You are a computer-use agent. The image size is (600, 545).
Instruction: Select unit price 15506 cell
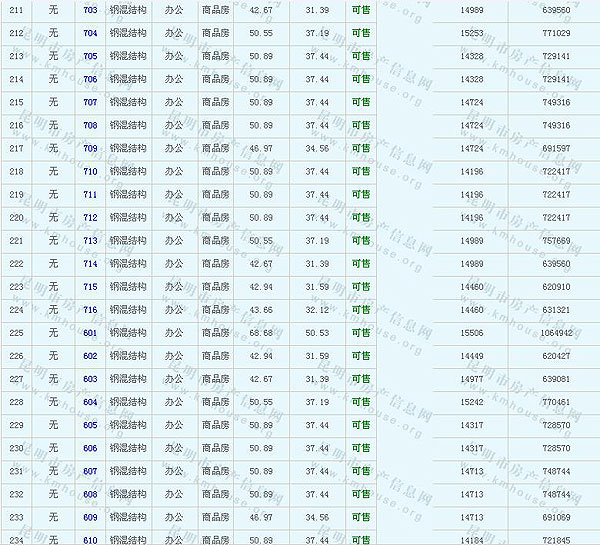pyautogui.click(x=471, y=332)
